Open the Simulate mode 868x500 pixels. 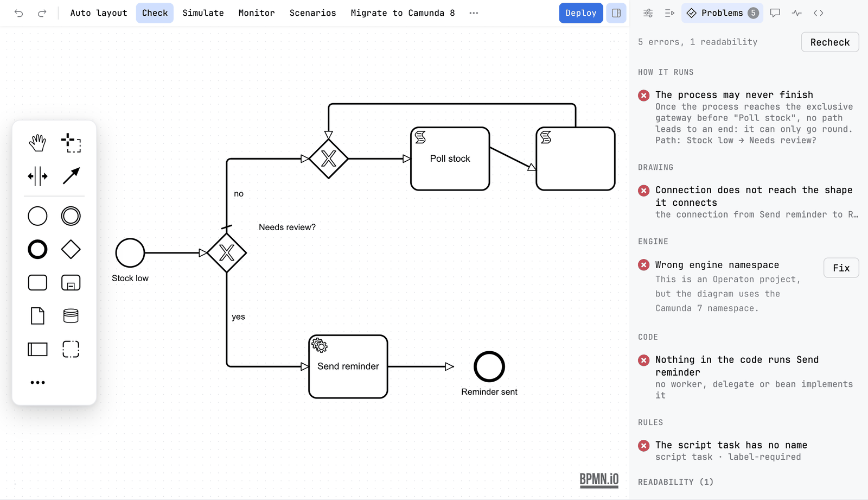point(203,13)
